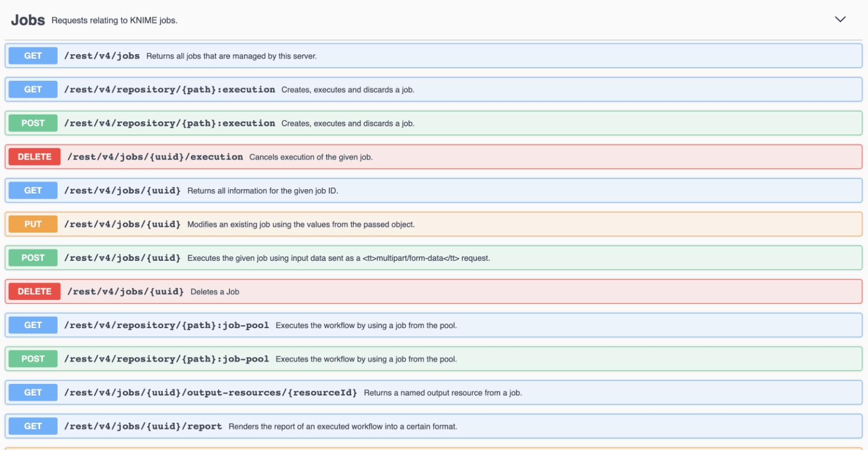Click 'Returns all information for the given job ID'
The image size is (868, 450).
pos(263,191)
